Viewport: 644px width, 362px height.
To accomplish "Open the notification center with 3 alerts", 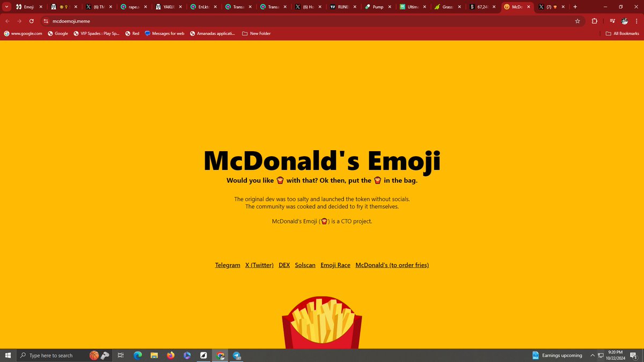I will (x=633, y=355).
